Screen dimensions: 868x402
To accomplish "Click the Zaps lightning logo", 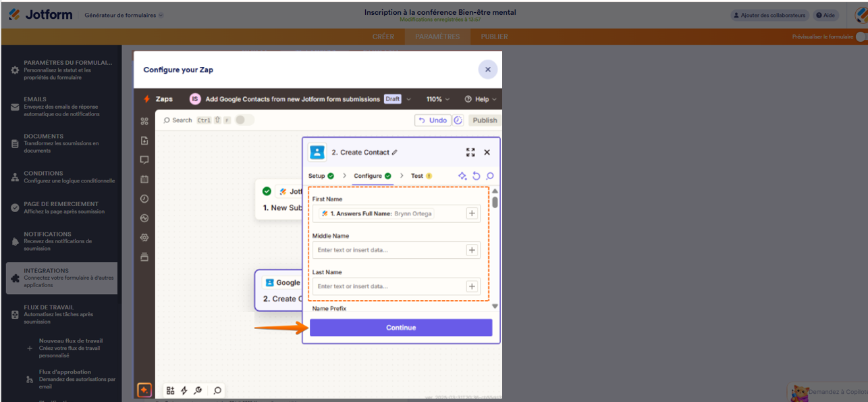I will [146, 99].
